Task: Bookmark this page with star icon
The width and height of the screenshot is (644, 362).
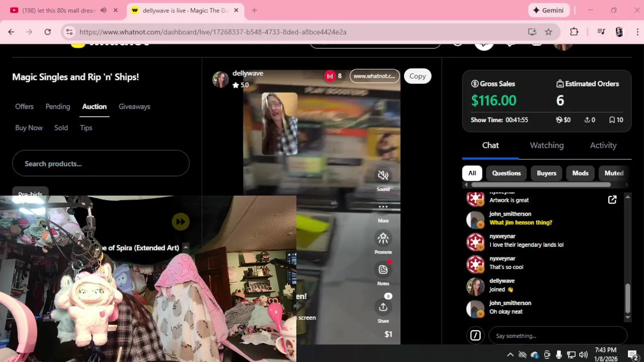Action: [x=548, y=32]
